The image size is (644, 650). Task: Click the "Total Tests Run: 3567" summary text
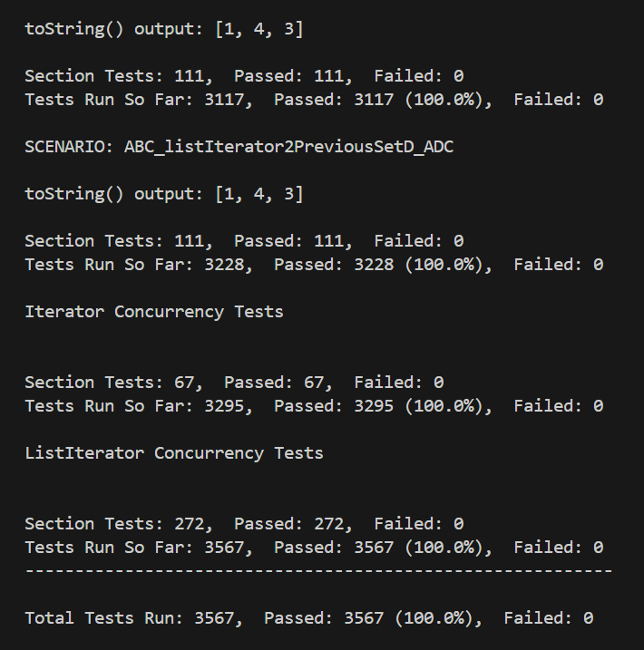click(133, 618)
